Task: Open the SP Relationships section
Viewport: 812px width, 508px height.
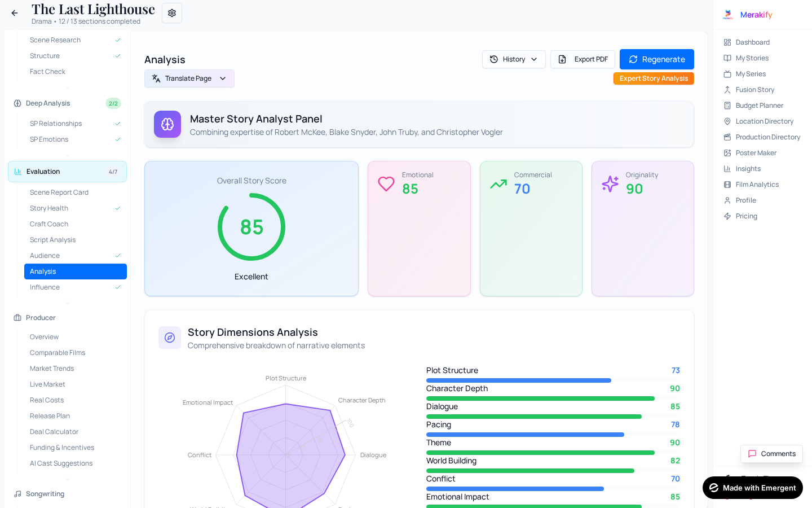Action: (76, 124)
